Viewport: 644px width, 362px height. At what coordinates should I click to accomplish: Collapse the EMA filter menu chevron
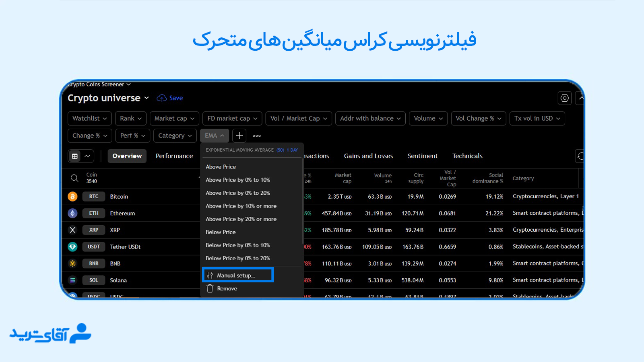click(x=222, y=136)
